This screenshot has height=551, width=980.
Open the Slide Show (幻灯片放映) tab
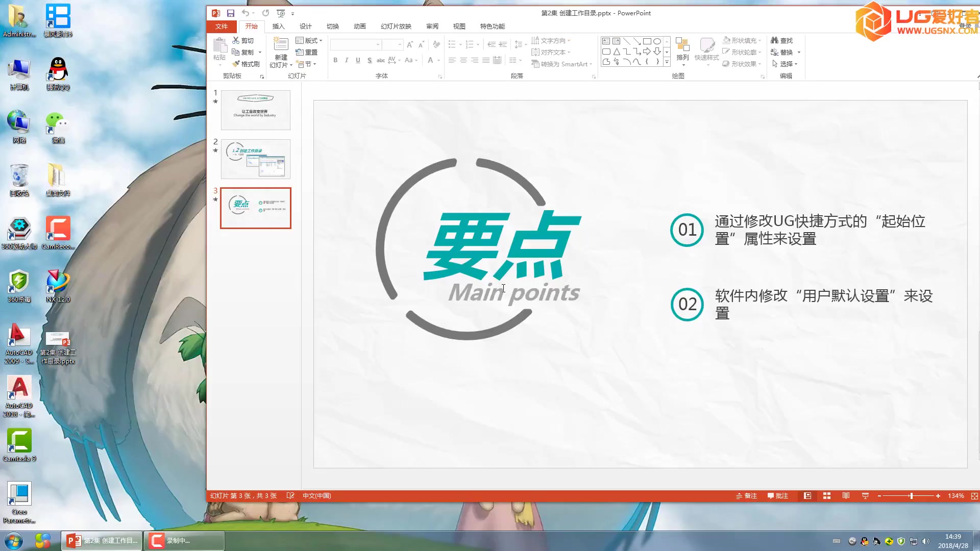(396, 27)
